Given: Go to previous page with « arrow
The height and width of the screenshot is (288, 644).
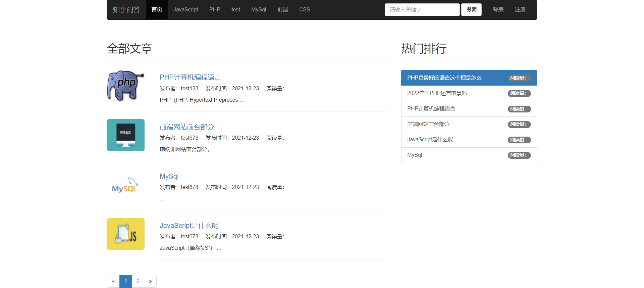Looking at the screenshot, I should [113, 281].
